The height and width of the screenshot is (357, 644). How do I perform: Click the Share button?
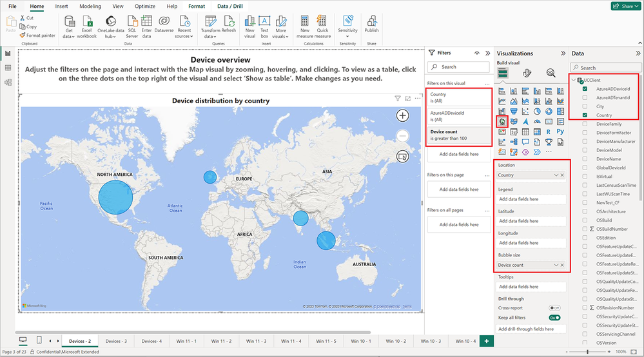625,6
